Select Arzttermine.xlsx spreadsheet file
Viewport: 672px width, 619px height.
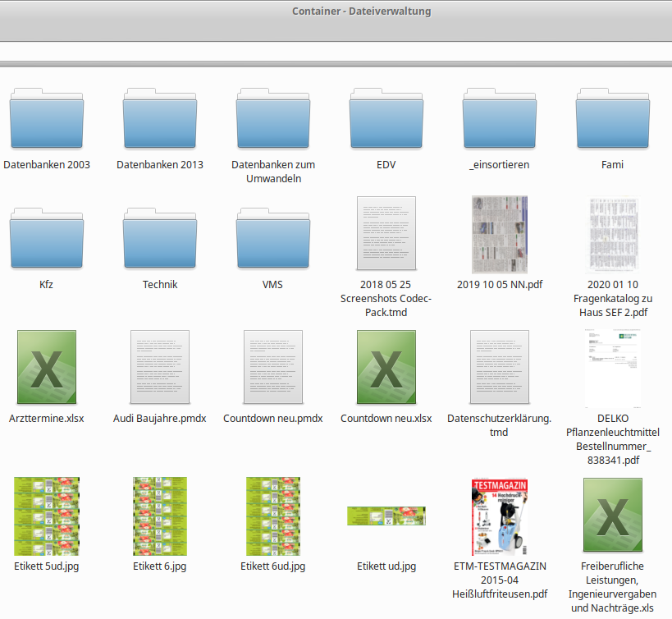pyautogui.click(x=47, y=369)
